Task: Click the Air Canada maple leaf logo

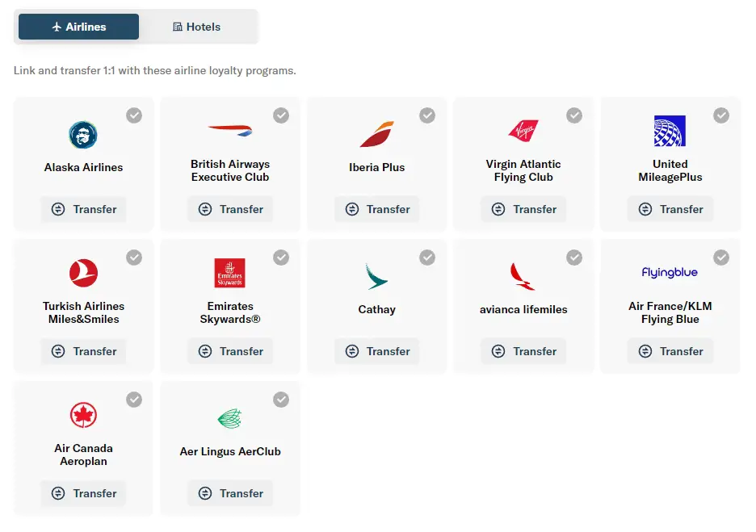Action: [83, 415]
